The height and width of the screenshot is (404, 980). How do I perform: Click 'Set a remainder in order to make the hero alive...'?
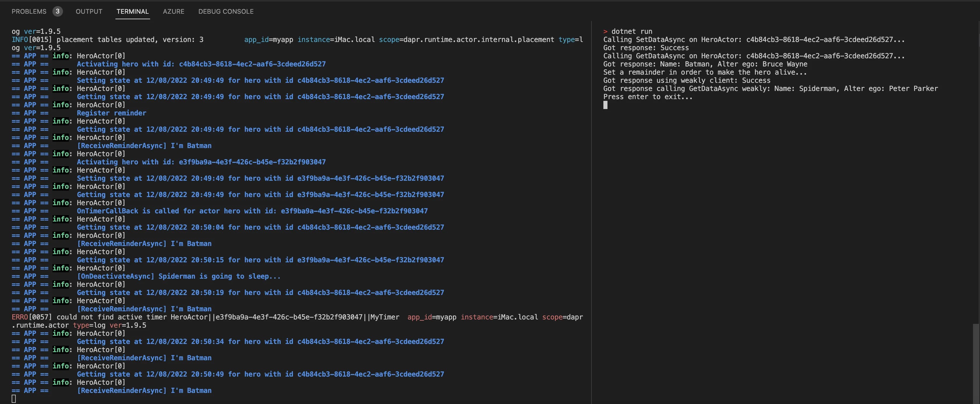705,72
